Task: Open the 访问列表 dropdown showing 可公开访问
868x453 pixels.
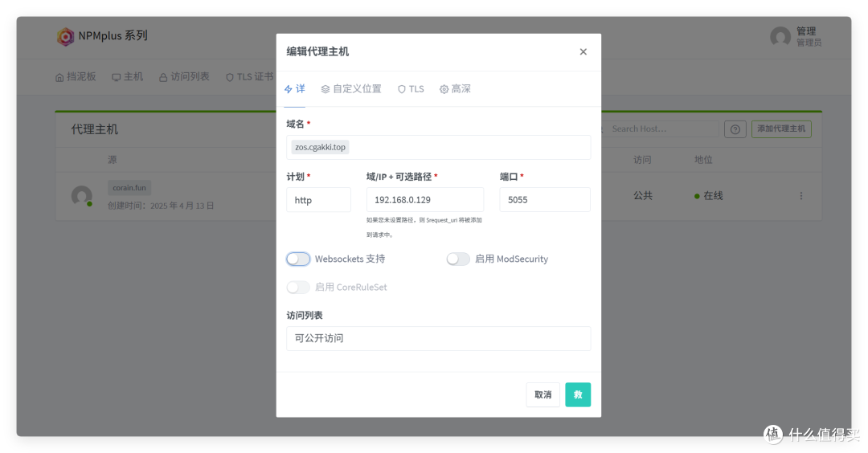Action: point(439,338)
